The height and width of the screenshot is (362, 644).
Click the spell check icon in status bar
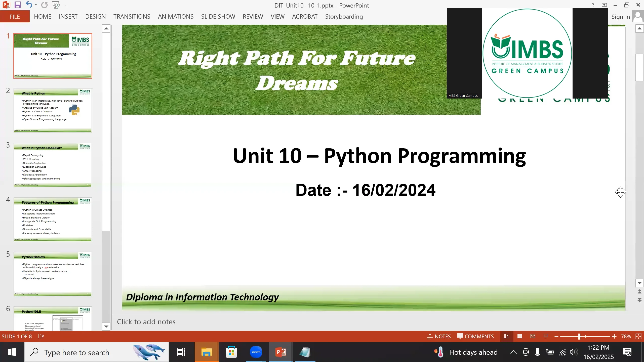click(41, 336)
